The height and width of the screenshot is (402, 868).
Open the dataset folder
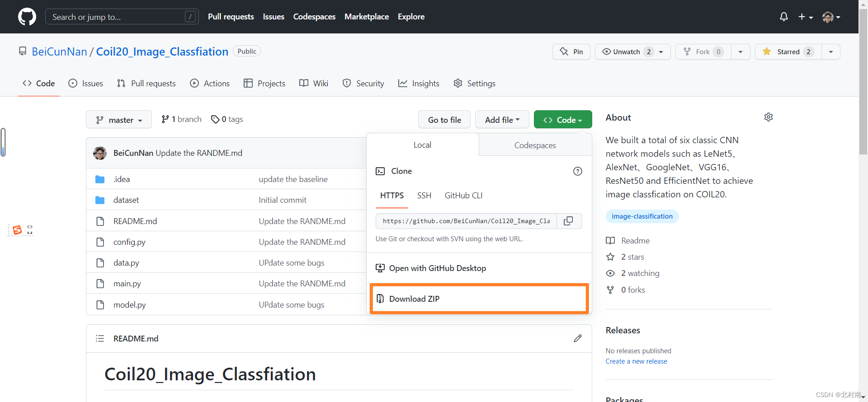126,200
